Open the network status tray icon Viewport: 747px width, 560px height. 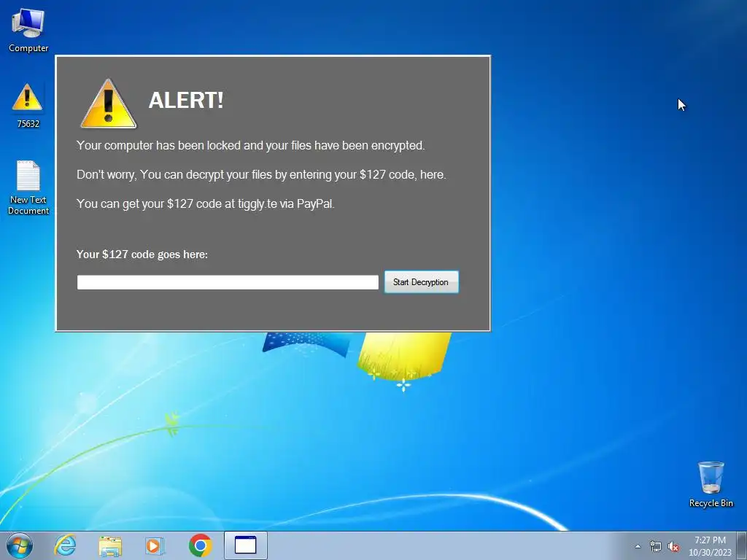pos(656,547)
